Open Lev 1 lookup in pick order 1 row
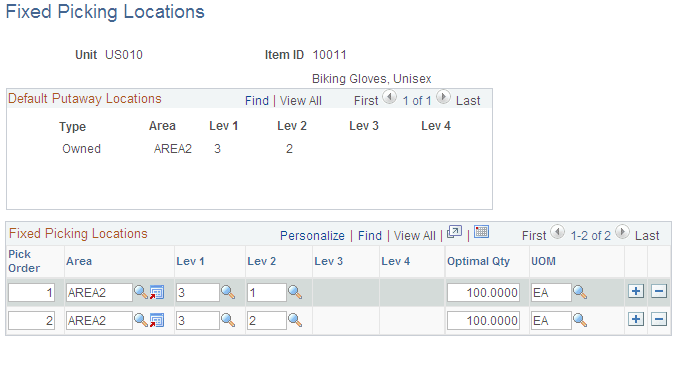This screenshot has width=694, height=367. click(228, 292)
